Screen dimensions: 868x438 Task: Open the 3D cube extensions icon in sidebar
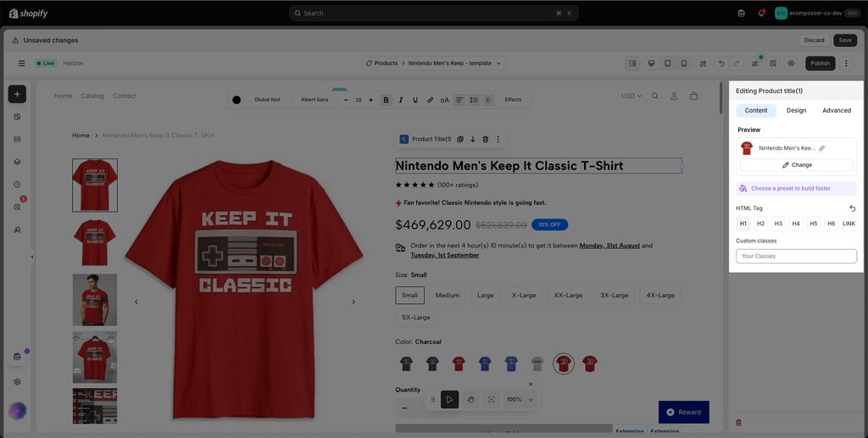[x=17, y=162]
